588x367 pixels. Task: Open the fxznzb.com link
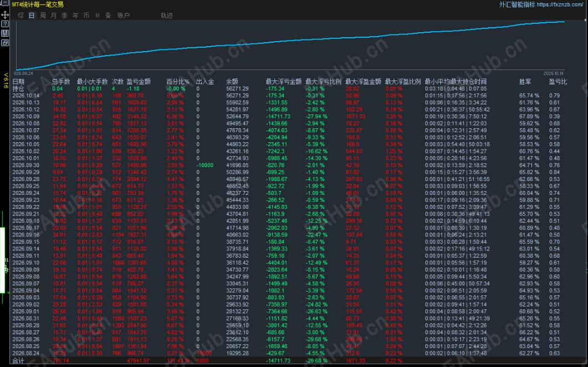(560, 4)
